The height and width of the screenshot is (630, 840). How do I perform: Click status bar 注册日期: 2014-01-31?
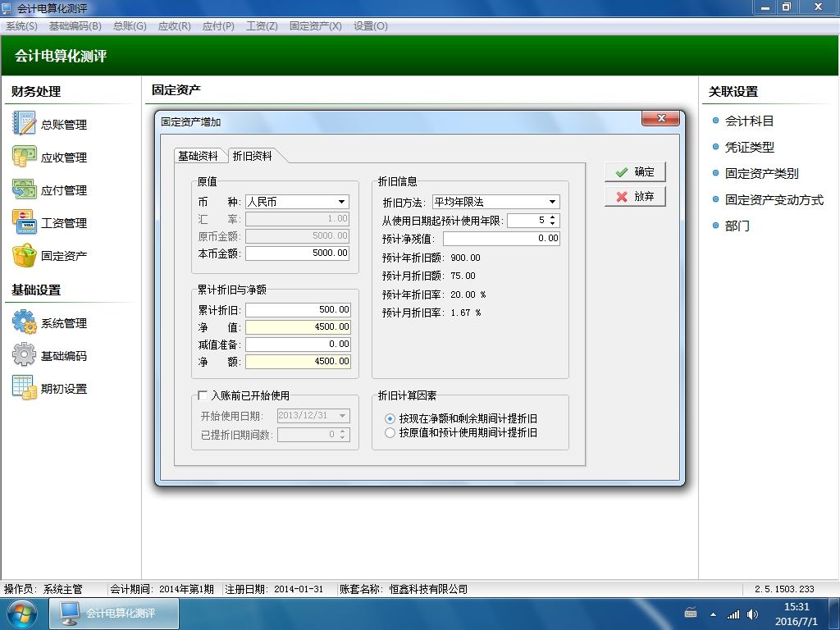point(274,589)
